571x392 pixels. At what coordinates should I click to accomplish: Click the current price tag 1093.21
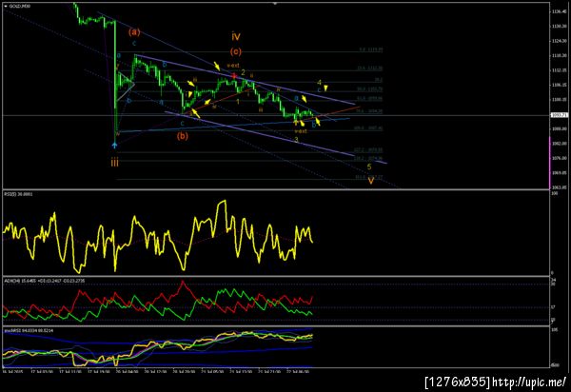point(559,115)
